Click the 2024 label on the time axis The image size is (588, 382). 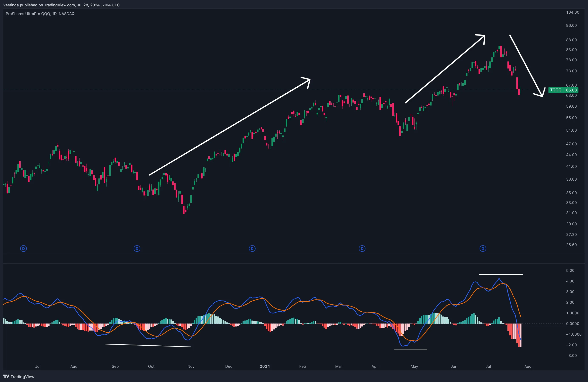(x=265, y=367)
